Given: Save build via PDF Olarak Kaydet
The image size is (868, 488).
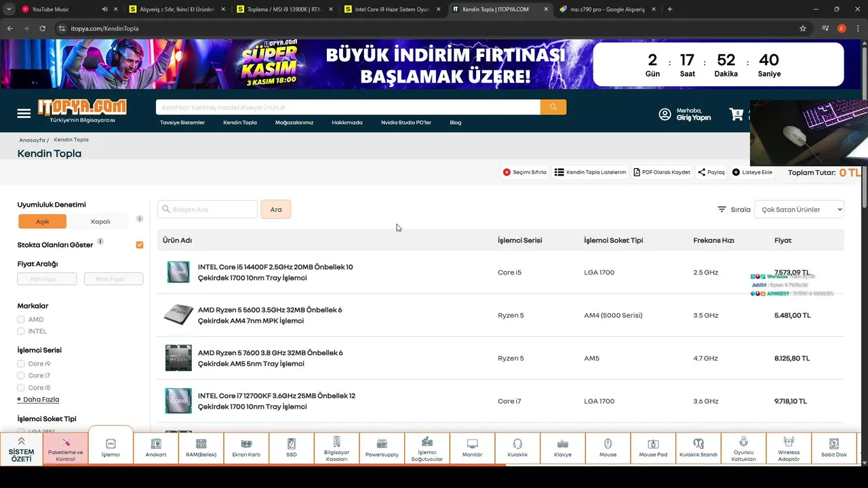Looking at the screenshot, I should pos(662,172).
